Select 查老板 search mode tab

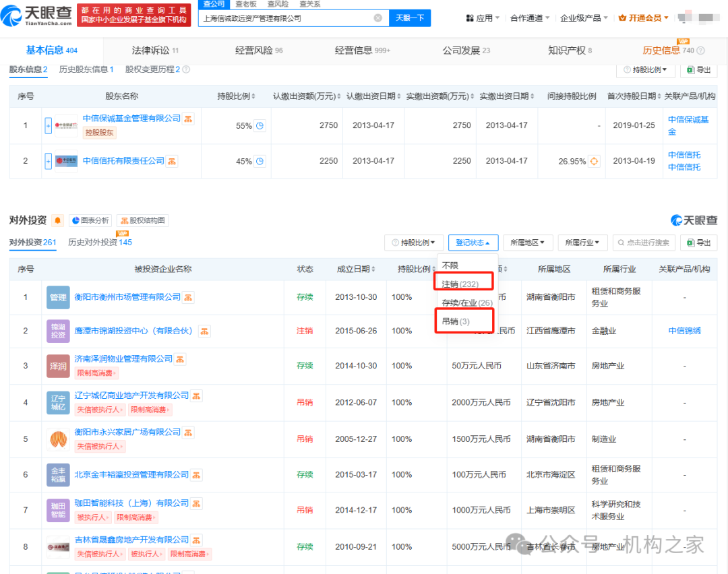coord(246,4)
